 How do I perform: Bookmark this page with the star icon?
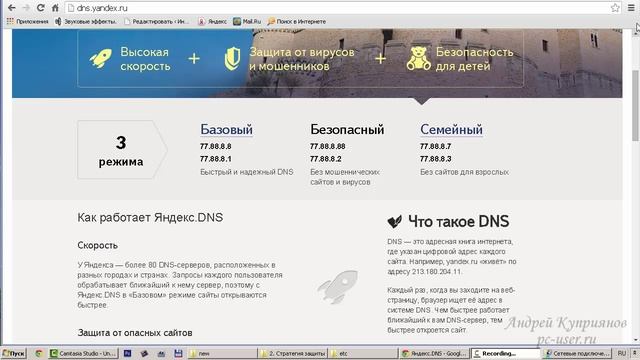[x=615, y=8]
